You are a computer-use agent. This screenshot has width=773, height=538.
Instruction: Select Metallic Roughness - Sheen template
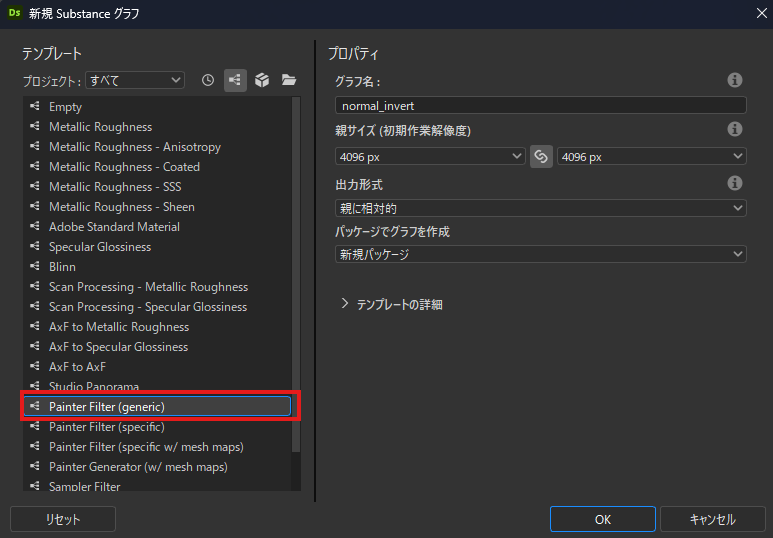pos(157,207)
